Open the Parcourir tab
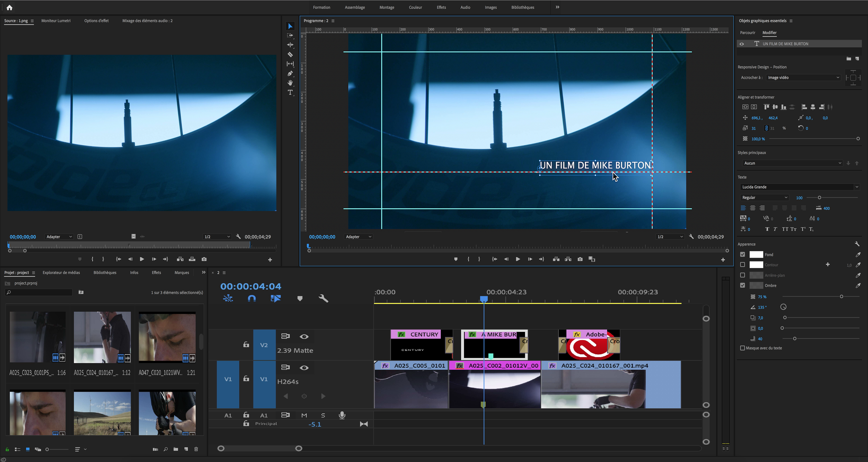868x462 pixels. pyautogui.click(x=747, y=33)
